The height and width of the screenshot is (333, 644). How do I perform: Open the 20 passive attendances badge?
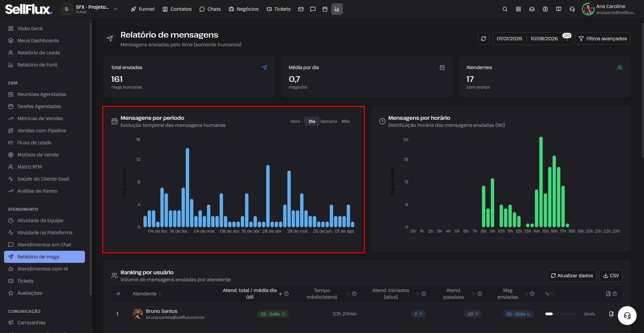473,314
